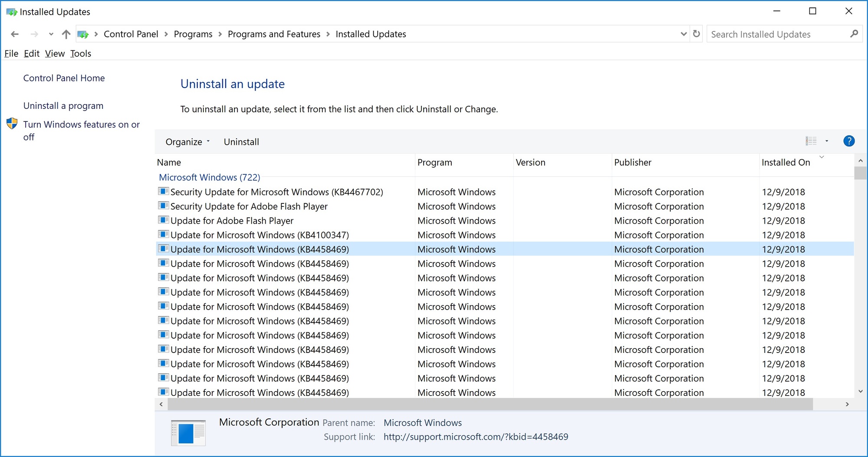Open the Organize dropdown
The image size is (868, 457).
187,142
